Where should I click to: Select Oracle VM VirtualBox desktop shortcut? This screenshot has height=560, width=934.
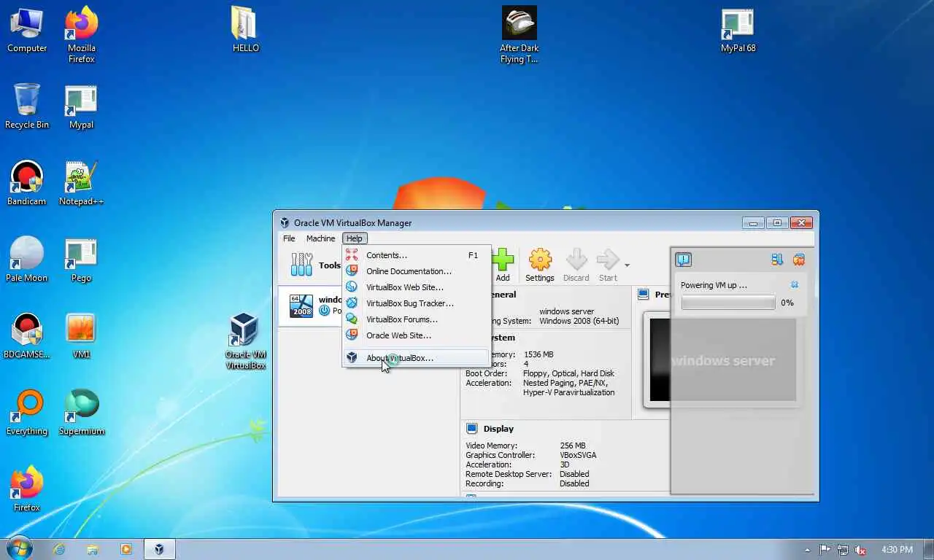(x=245, y=341)
